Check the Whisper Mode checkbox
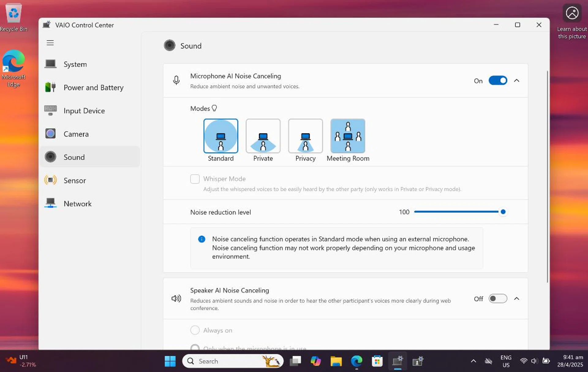This screenshot has height=372, width=588. (195, 179)
